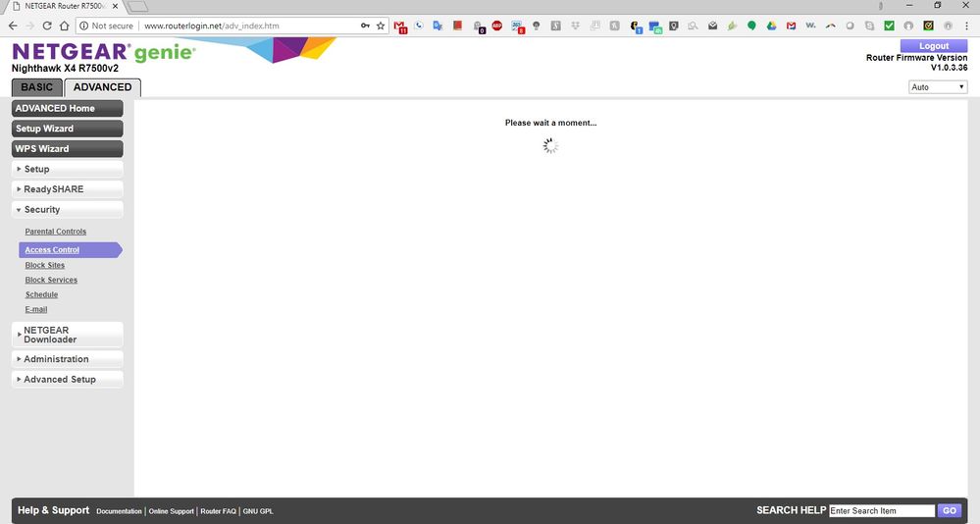
Task: Click the saved password key icon
Action: pos(365,26)
